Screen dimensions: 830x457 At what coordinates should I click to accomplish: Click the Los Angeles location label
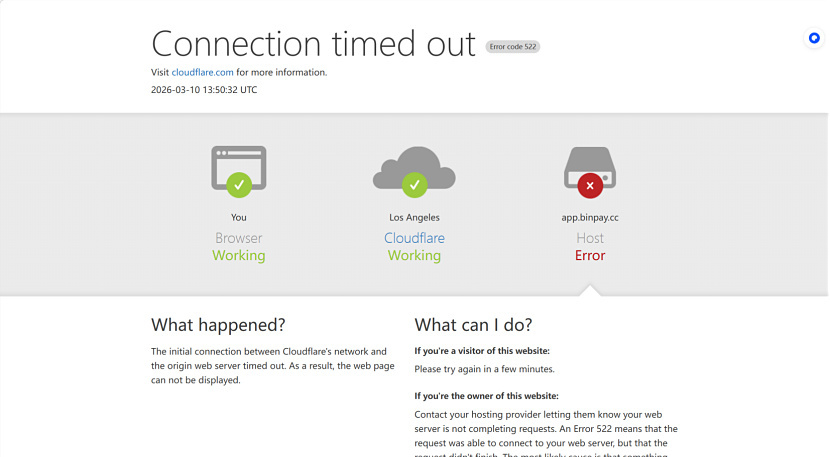coord(414,217)
